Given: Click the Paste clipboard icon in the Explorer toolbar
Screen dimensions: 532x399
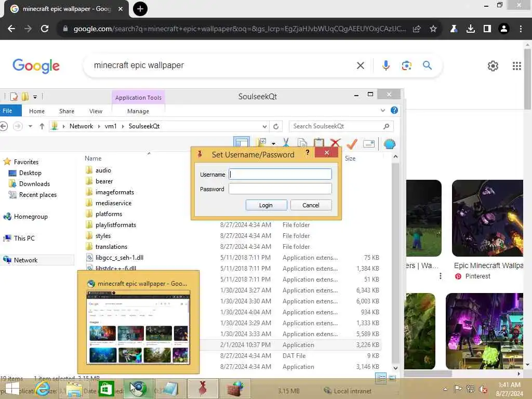Looking at the screenshot, I should pyautogui.click(x=318, y=143).
